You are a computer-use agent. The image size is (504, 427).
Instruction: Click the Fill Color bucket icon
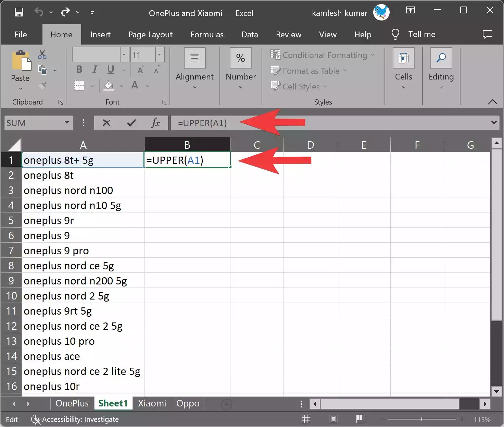pos(109,86)
